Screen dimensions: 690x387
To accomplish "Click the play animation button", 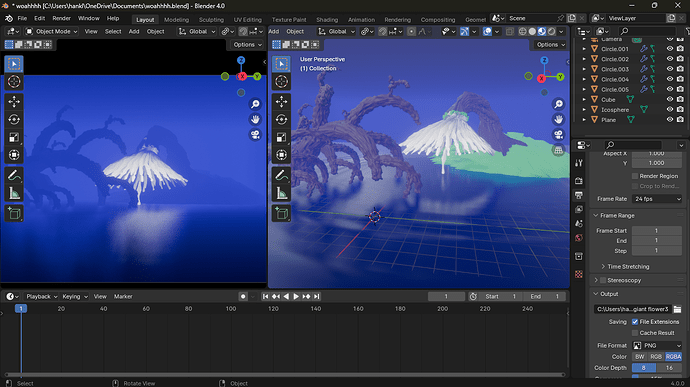I will pos(296,297).
